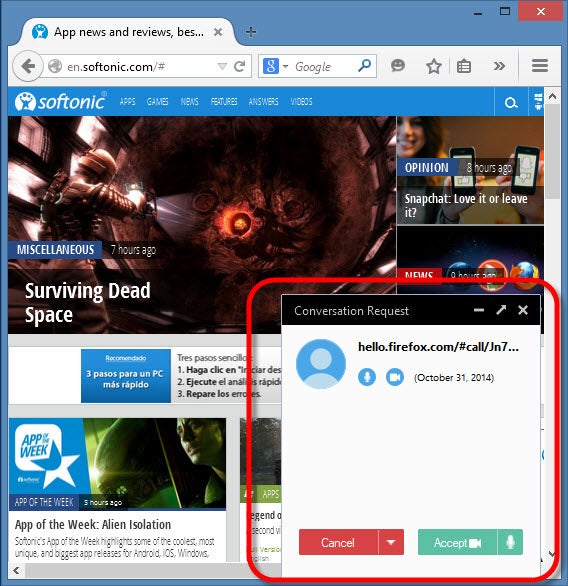Click the globe site identity icon
The width and height of the screenshot is (568, 586).
click(x=55, y=67)
